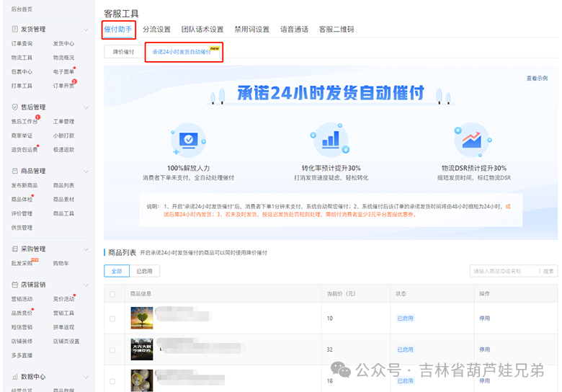Viewport: 562px width, 392px height.
Task: Click 停用 for the 32 yuan product
Action: (485, 349)
